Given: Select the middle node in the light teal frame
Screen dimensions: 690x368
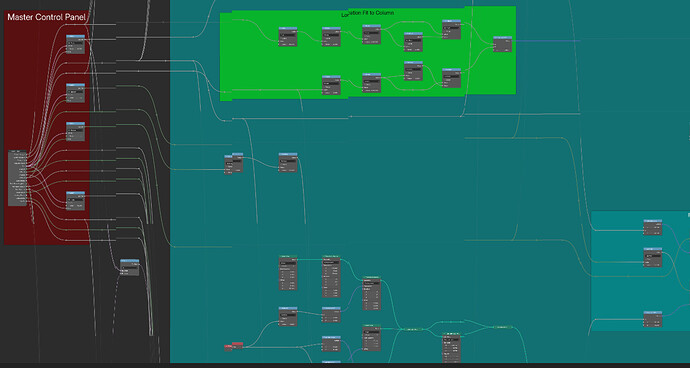Looking at the screenshot, I should (x=653, y=257).
